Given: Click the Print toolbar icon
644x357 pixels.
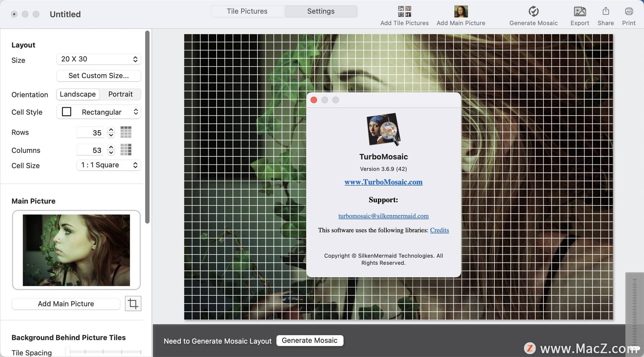Looking at the screenshot, I should click(629, 11).
